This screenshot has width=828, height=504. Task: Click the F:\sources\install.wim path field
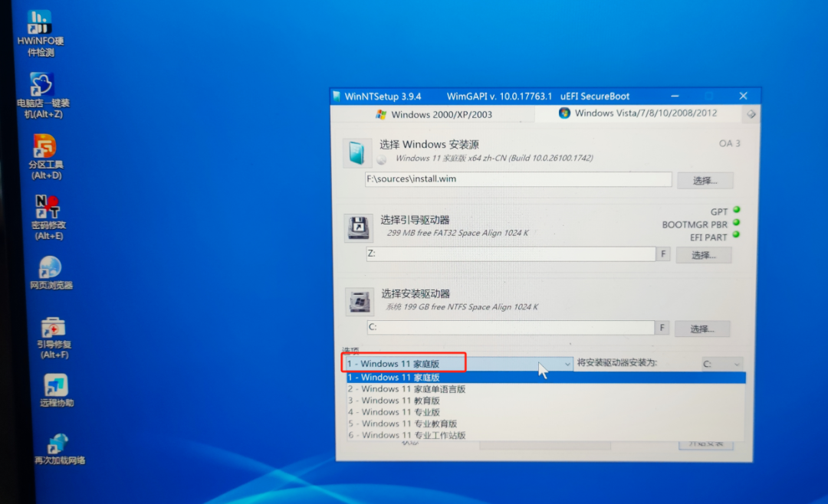(518, 179)
